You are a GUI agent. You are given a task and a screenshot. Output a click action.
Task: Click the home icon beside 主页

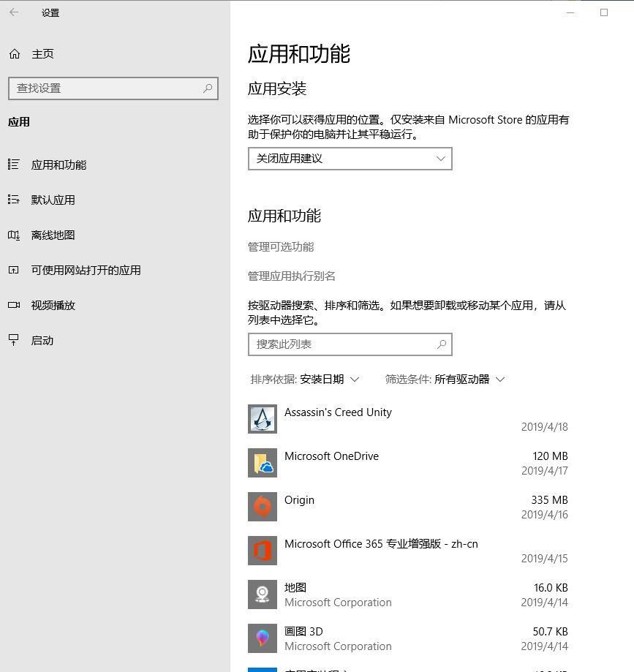coord(15,54)
